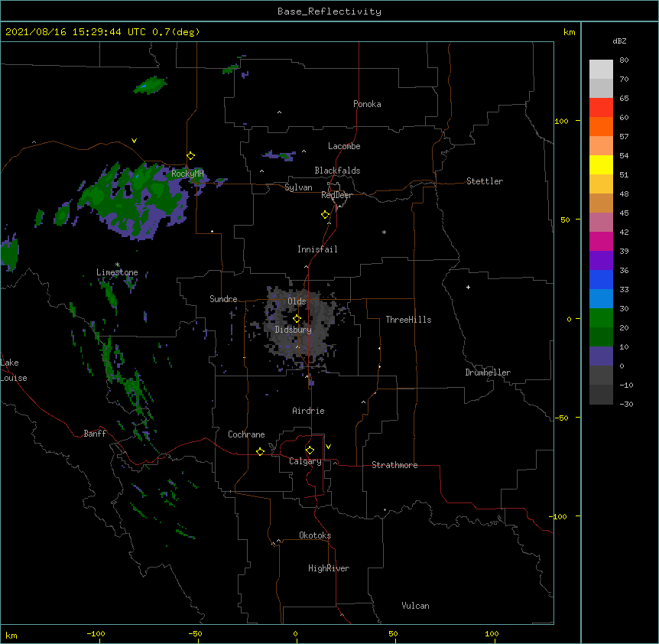This screenshot has width=659, height=644.
Task: Select the light gray 70-80 dBZ legend swatch
Action: pyautogui.click(x=601, y=70)
